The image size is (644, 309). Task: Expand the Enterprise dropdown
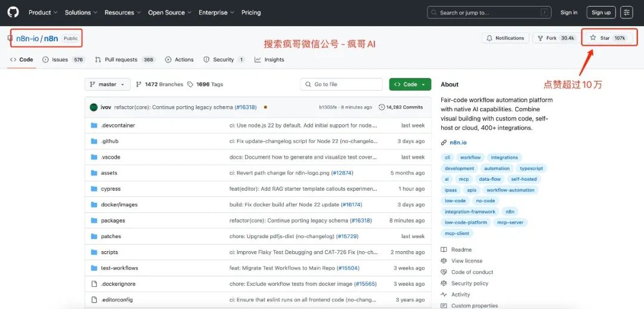point(216,13)
